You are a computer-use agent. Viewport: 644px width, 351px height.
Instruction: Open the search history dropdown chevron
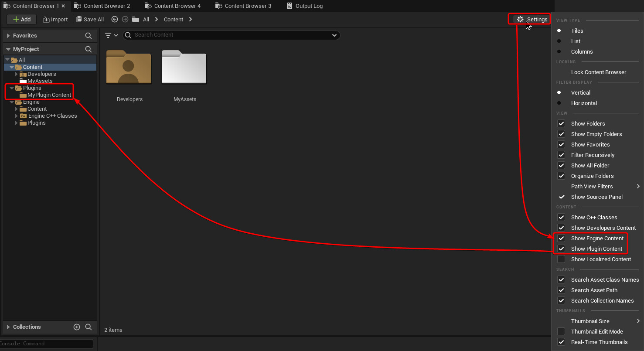pyautogui.click(x=334, y=35)
